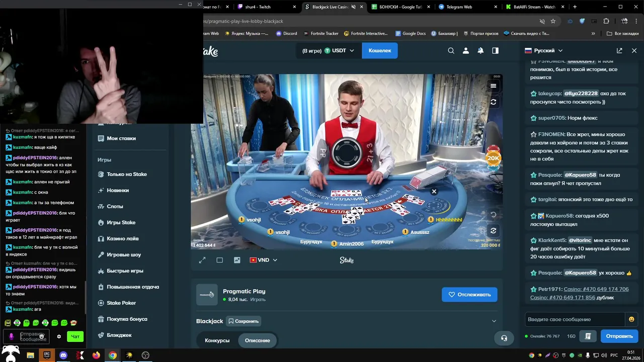644x362 pixels.
Task: Open the emoji picker in Stake chat
Action: pos(631,319)
